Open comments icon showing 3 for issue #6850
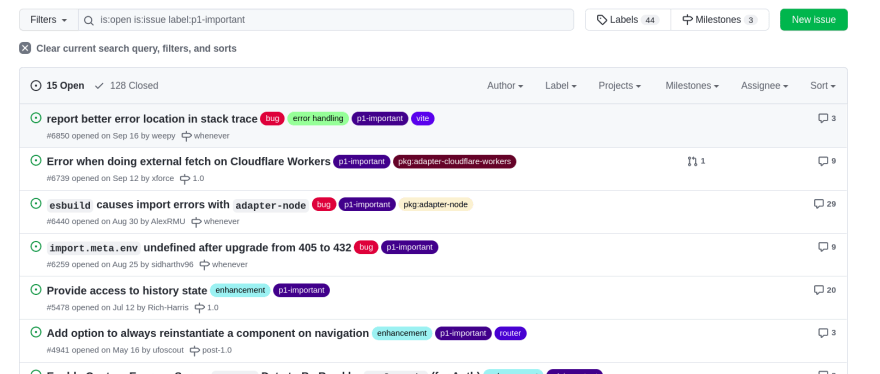 click(827, 118)
